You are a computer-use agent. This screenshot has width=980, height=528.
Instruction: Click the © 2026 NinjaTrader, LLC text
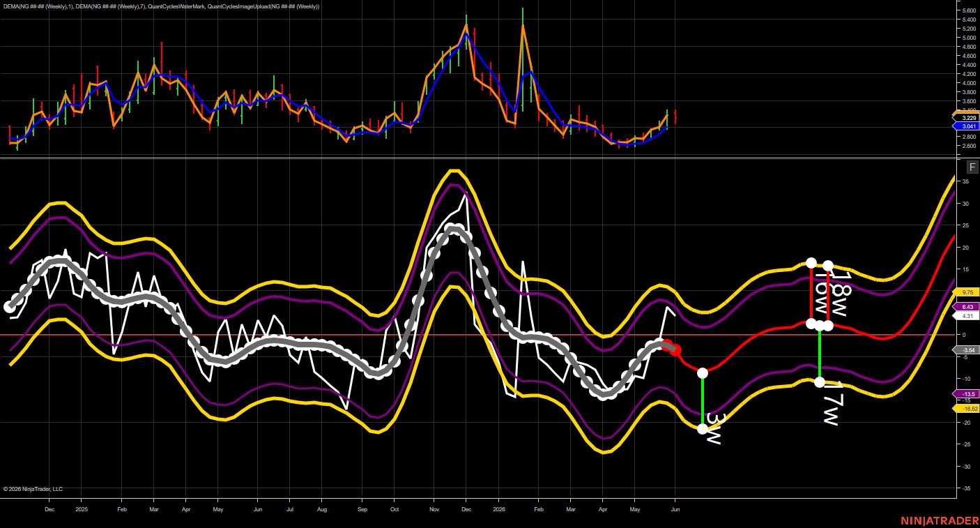[x=33, y=489]
